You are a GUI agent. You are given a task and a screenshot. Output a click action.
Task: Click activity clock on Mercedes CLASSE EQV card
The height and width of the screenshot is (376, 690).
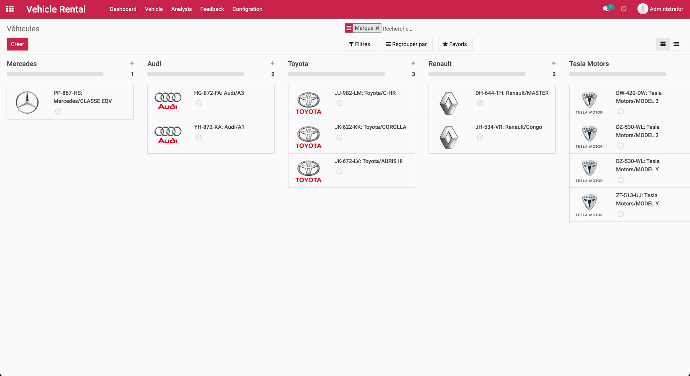[x=58, y=111]
